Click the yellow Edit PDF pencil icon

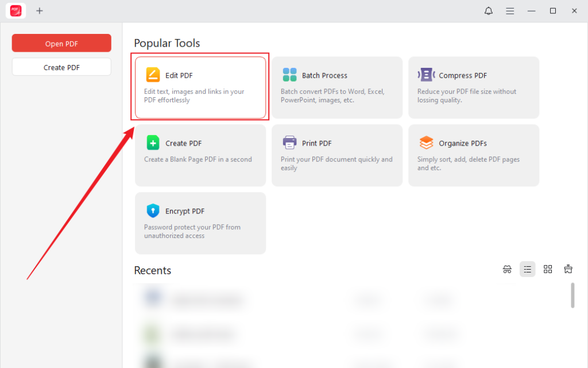point(153,75)
